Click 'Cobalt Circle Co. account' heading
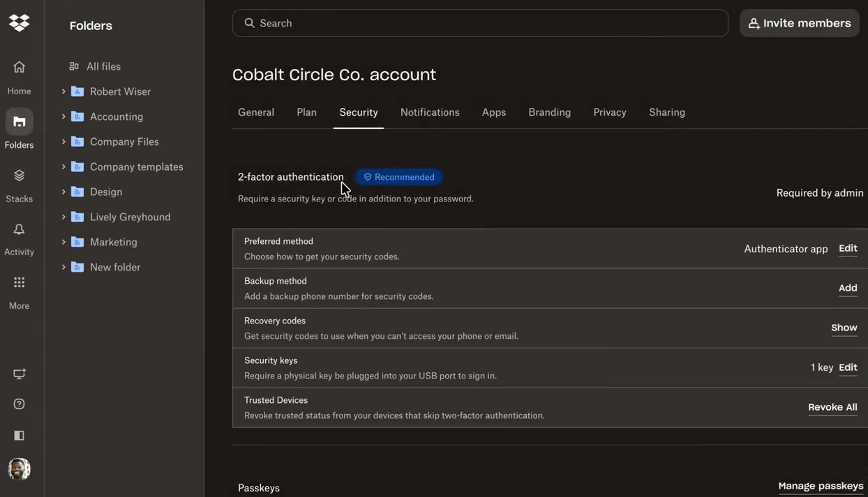The height and width of the screenshot is (497, 868). click(334, 75)
